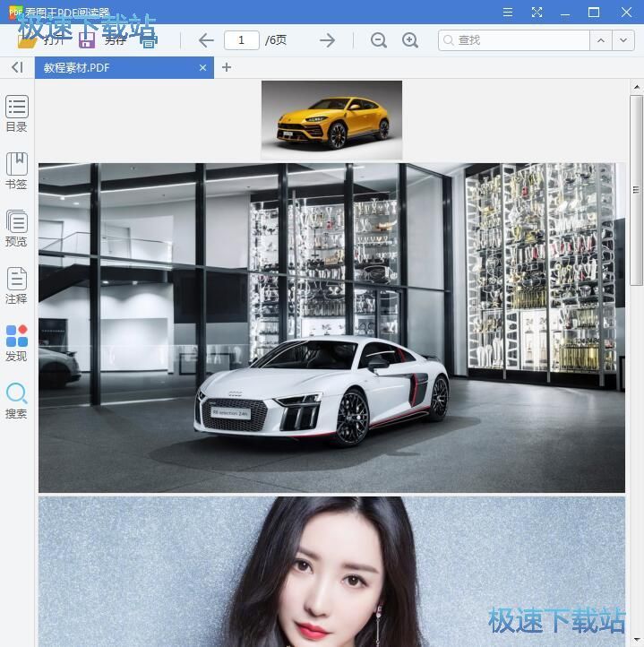
Task: Add a new tab with plus button
Action: [227, 67]
